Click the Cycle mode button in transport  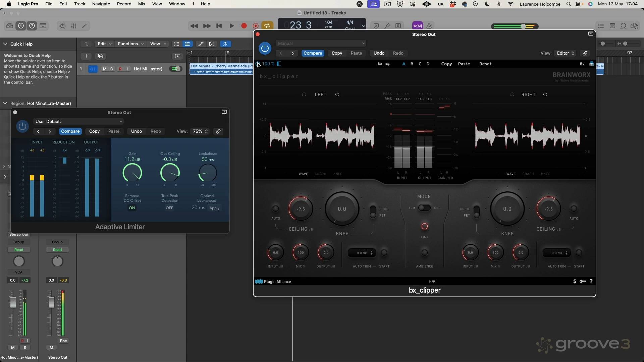click(267, 26)
